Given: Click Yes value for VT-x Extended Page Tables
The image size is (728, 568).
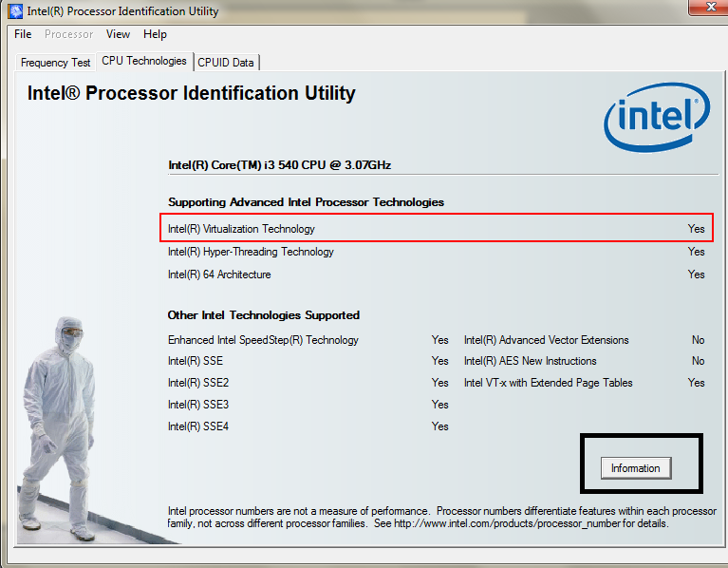Looking at the screenshot, I should 696,383.
